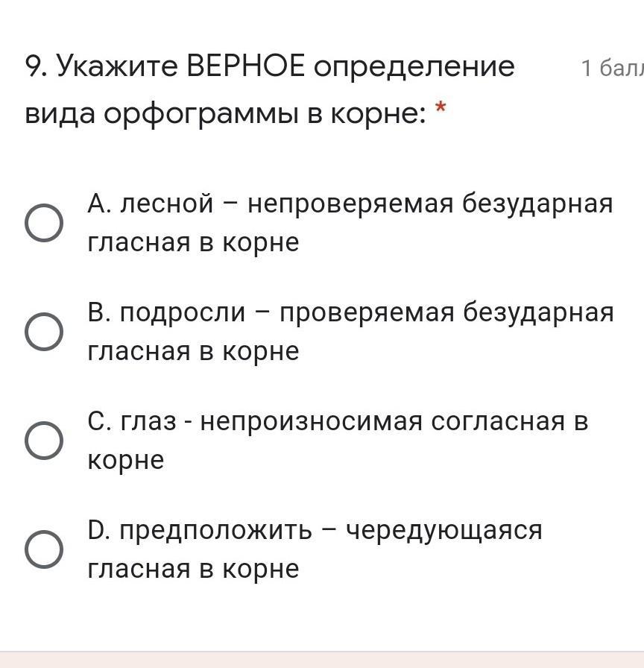Click the word 'чередующаяся' in option D
The width and height of the screenshot is (644, 668).
(444, 530)
